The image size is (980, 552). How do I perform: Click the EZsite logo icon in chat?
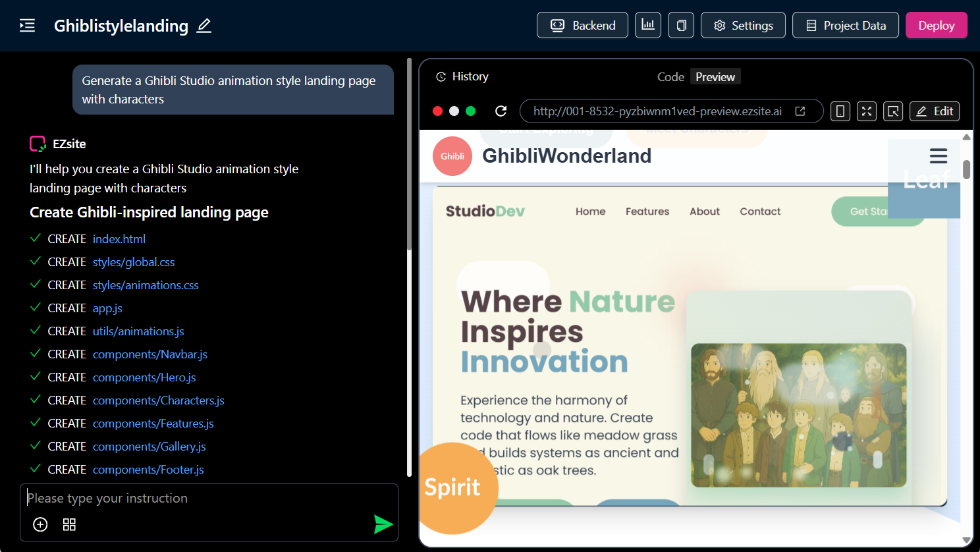pos(38,144)
